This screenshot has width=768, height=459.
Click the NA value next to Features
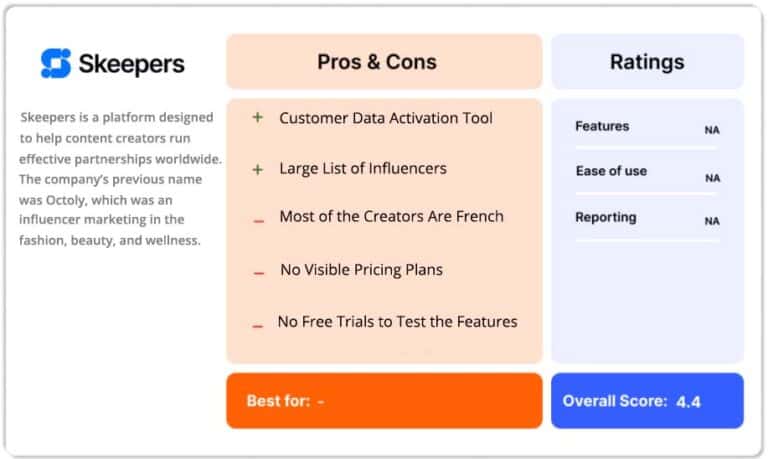point(712,130)
